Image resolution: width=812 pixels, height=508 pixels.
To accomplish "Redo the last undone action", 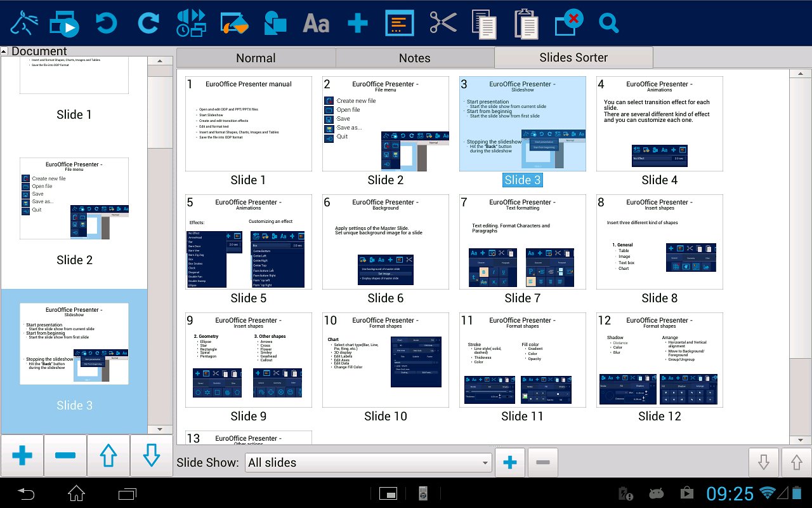I will [148, 23].
